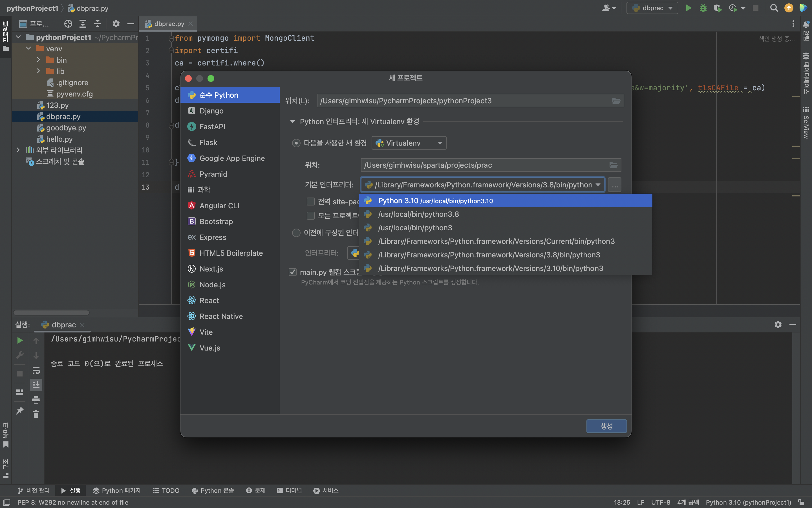Collapse the base interpreter dropdown arrow

[x=598, y=185]
